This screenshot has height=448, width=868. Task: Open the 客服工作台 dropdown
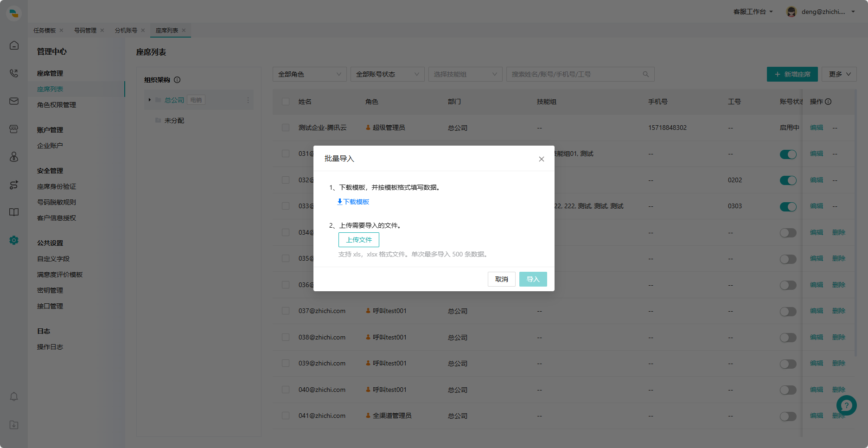coord(753,12)
